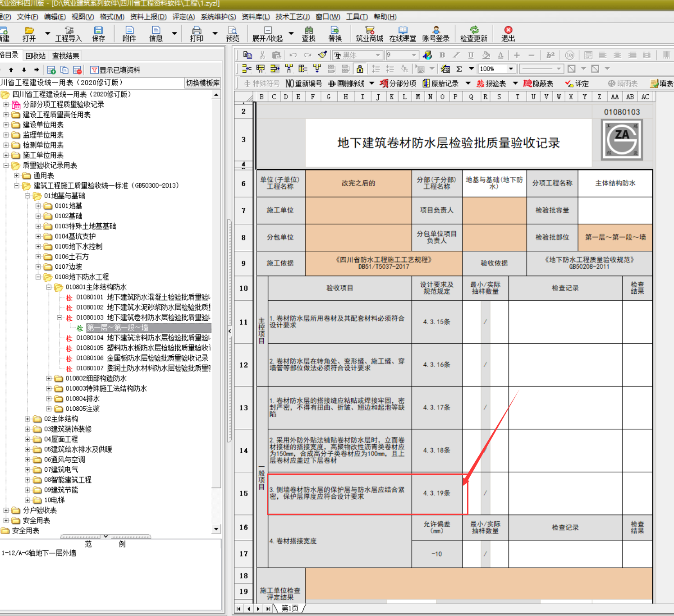Toggle Italic formatting button

click(456, 55)
